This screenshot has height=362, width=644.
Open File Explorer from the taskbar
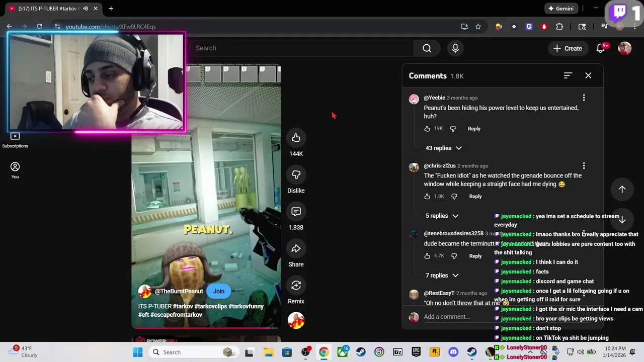pos(268,352)
